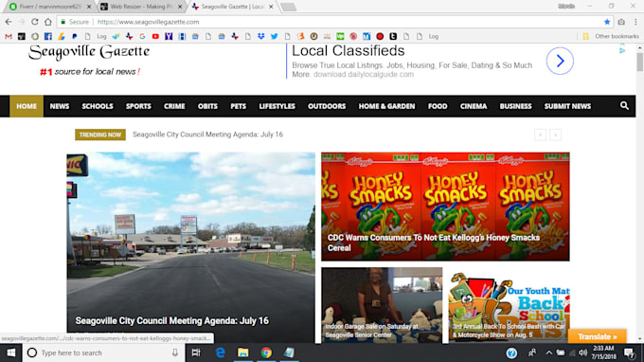Open a new browser tab

pos(288,7)
